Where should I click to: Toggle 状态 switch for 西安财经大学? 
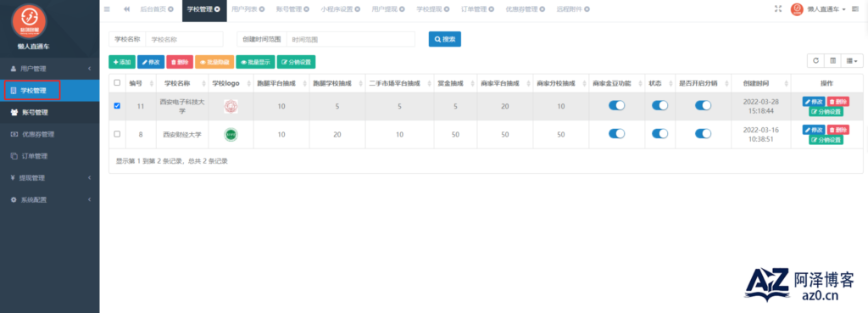click(x=659, y=133)
